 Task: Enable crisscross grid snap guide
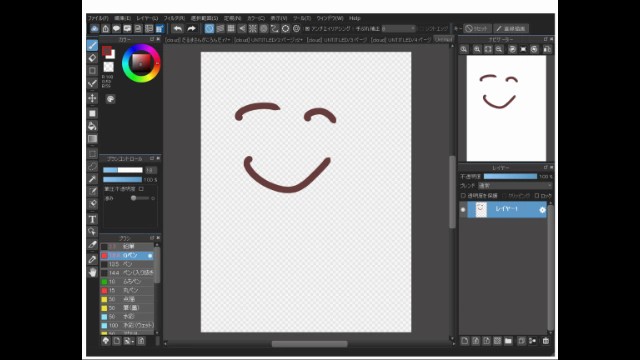point(231,29)
